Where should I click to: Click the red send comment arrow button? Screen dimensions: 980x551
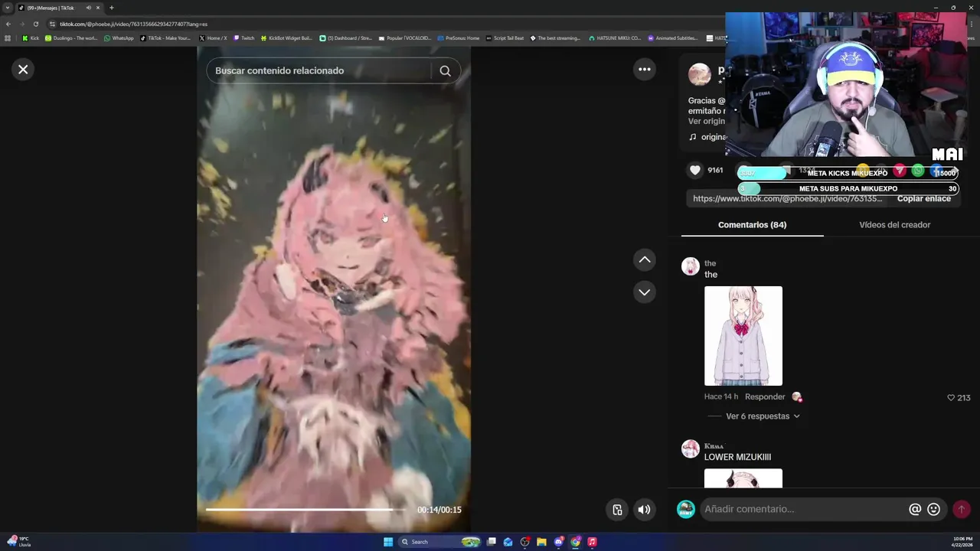962,509
